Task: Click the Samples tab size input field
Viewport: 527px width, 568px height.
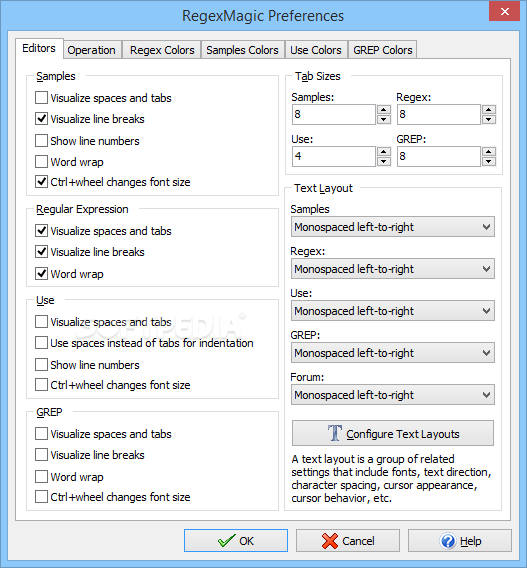Action: pyautogui.click(x=334, y=114)
